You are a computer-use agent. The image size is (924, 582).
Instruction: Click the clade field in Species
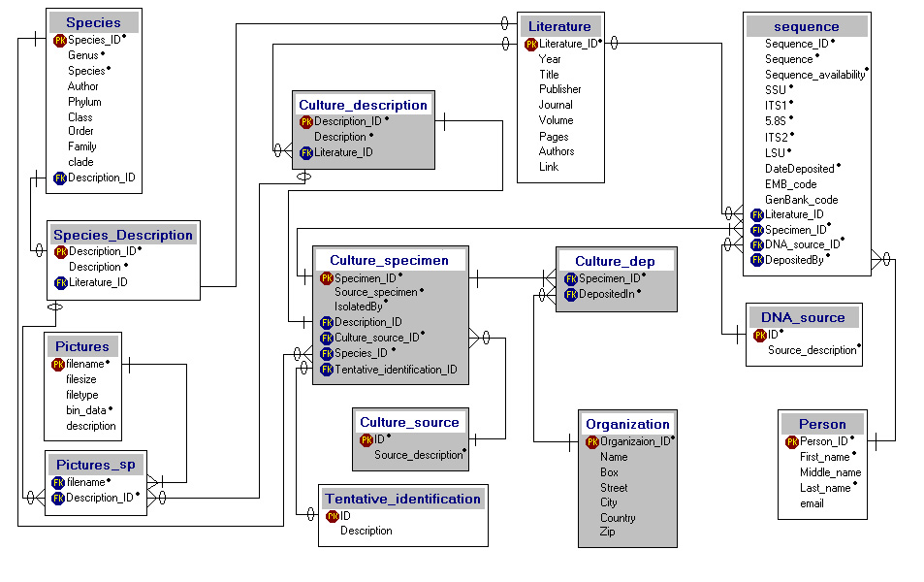click(x=80, y=162)
